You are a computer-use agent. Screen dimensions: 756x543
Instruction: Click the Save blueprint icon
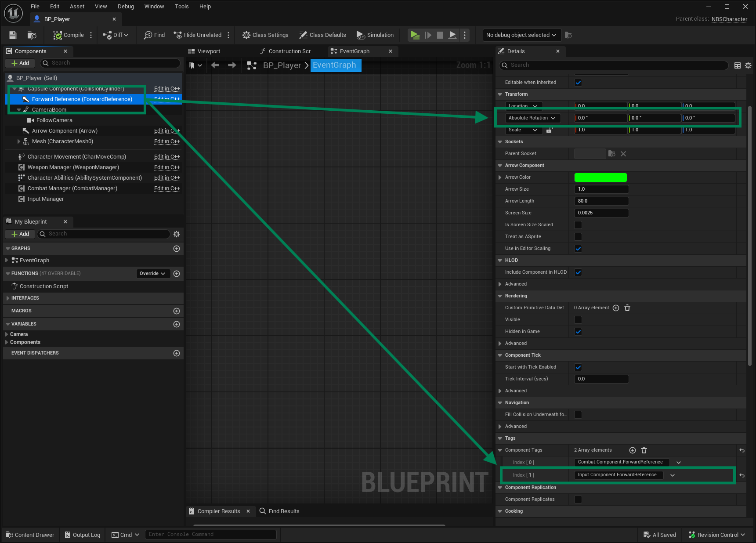click(13, 35)
